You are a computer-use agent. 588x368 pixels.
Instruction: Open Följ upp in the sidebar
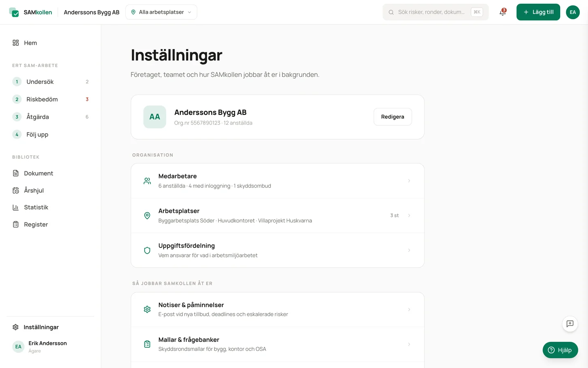click(50, 135)
